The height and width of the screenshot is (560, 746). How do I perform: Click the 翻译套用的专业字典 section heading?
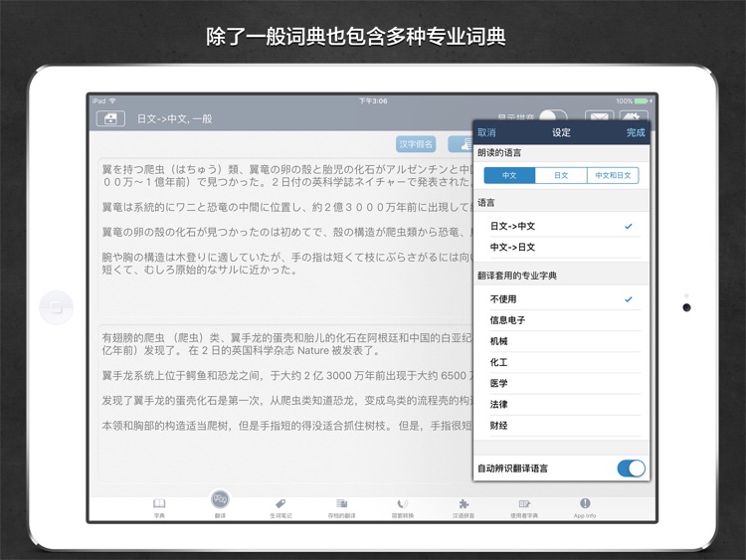517,276
